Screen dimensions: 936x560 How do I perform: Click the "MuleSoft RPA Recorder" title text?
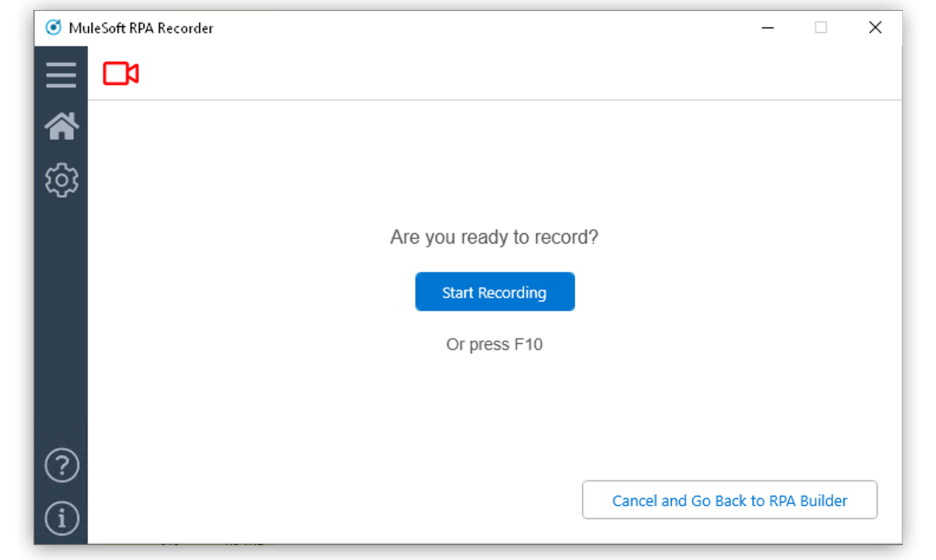pyautogui.click(x=141, y=28)
